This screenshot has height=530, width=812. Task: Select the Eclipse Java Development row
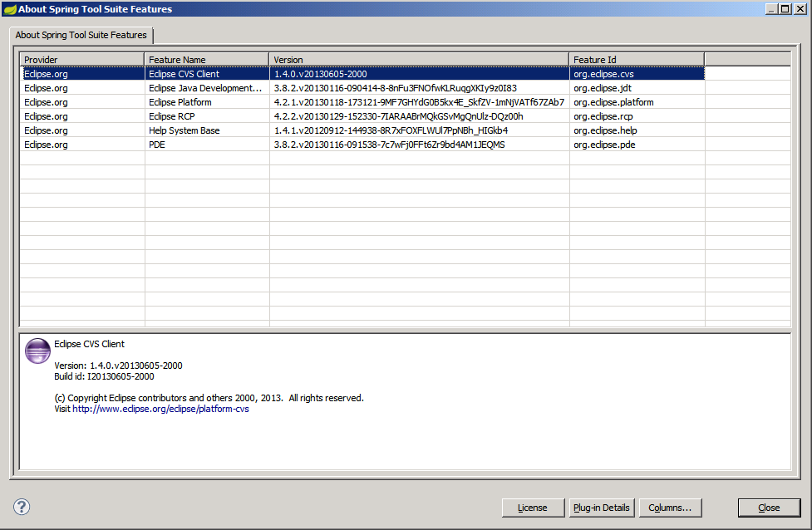click(x=362, y=88)
